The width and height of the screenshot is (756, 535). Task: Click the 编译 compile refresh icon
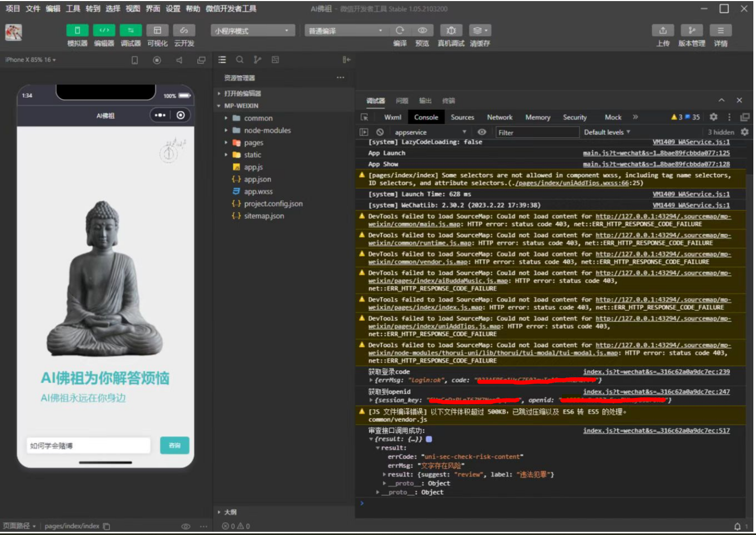(x=400, y=30)
